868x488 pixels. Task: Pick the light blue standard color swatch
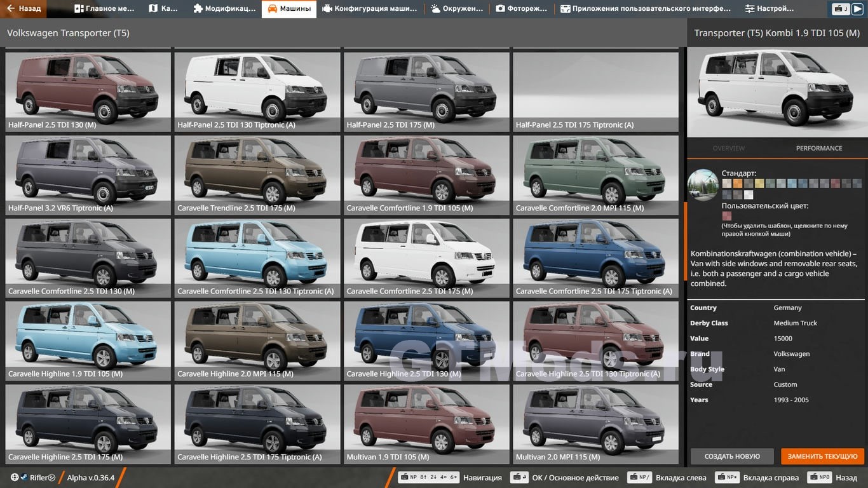(x=792, y=184)
